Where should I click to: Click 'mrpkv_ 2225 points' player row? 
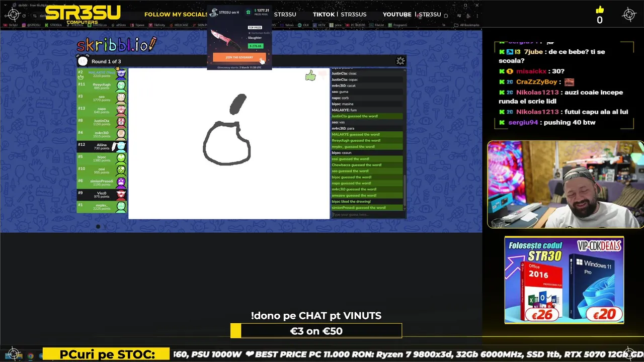coord(102,207)
